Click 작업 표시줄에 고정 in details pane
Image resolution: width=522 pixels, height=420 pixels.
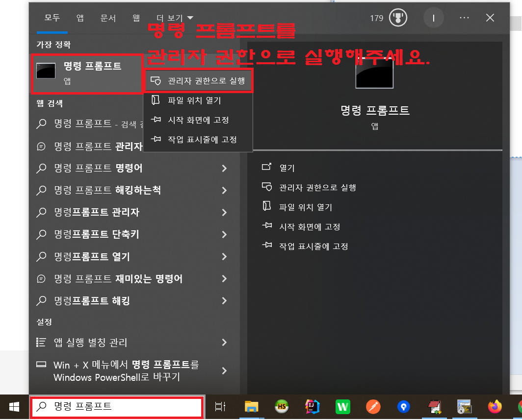[x=313, y=247]
